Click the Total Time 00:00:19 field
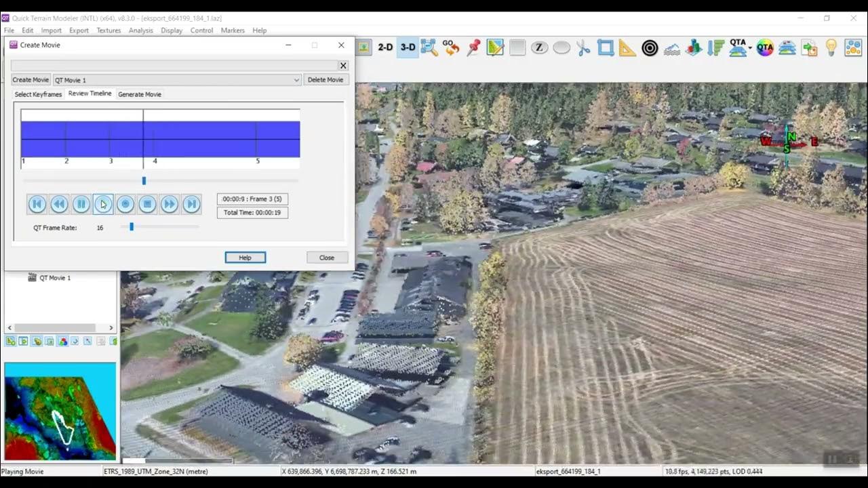The image size is (868, 488). click(x=252, y=213)
